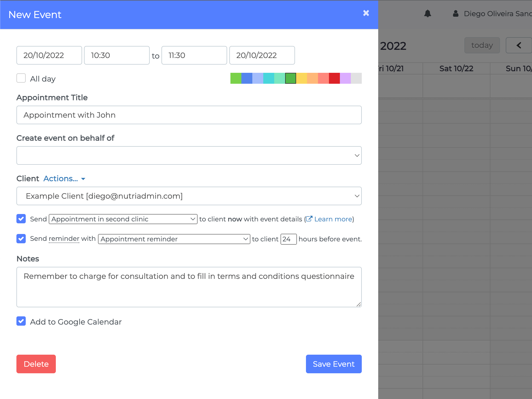Open the notifications bell
The image size is (532, 399).
pyautogui.click(x=427, y=13)
